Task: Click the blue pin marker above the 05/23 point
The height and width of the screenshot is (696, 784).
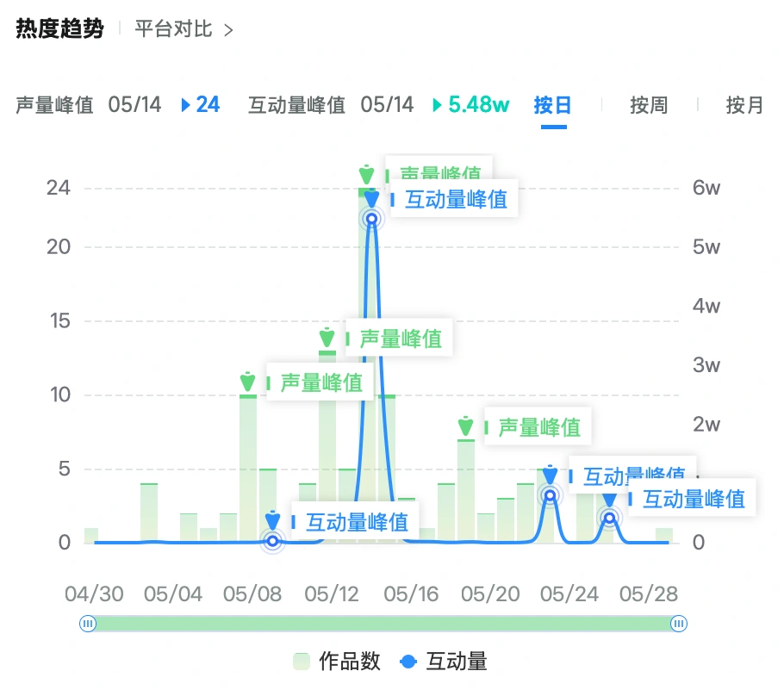Action: 550,475
